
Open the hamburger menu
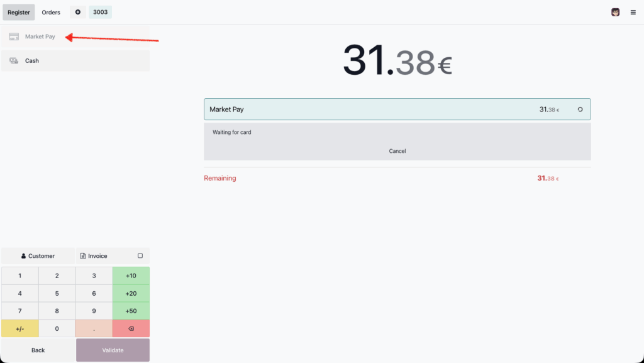click(633, 13)
